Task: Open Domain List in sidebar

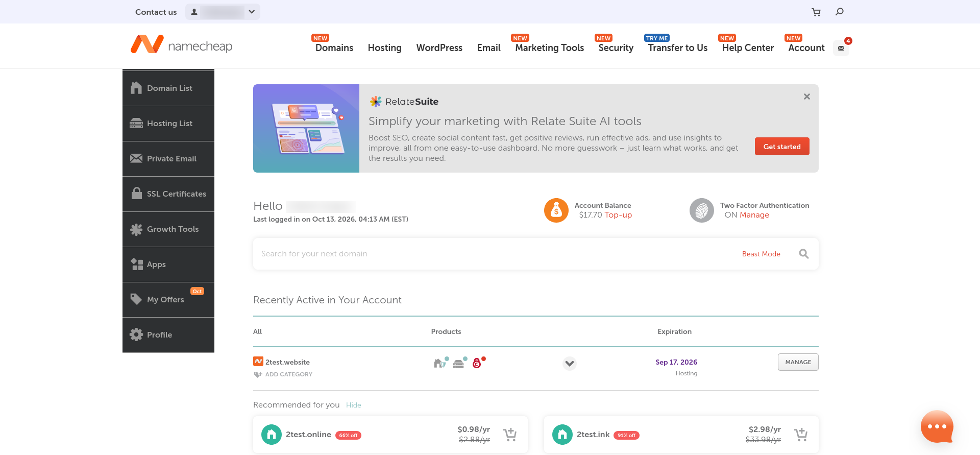Action: (x=168, y=88)
